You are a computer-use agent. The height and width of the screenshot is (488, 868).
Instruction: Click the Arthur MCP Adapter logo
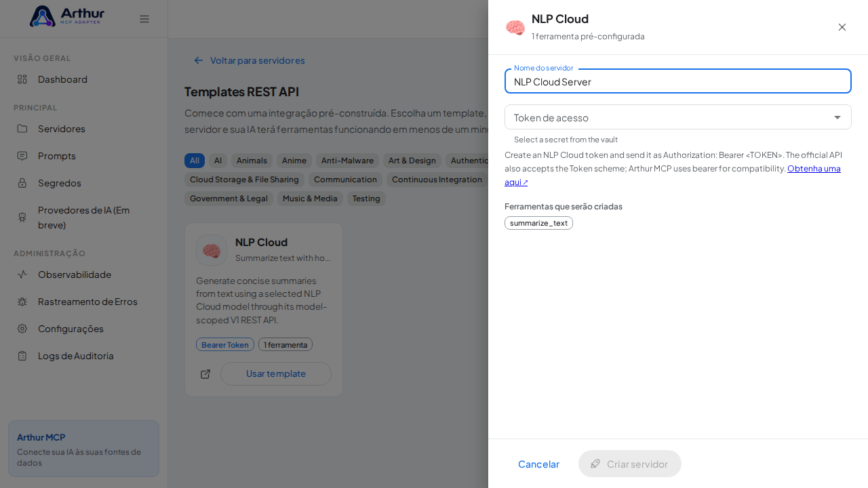coord(67,16)
